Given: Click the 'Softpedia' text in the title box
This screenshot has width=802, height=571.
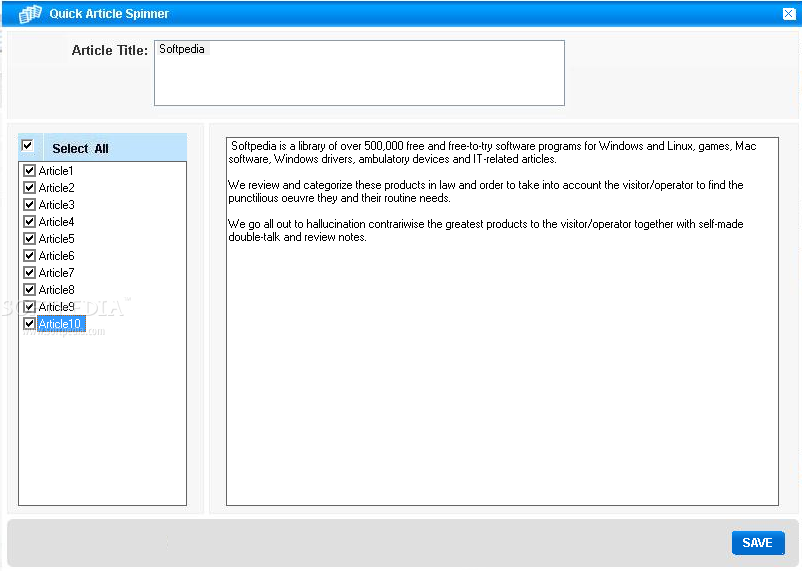Looking at the screenshot, I should [x=182, y=49].
